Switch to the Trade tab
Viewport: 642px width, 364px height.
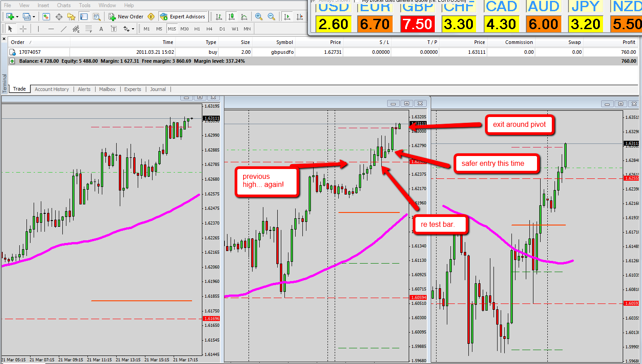click(x=19, y=89)
